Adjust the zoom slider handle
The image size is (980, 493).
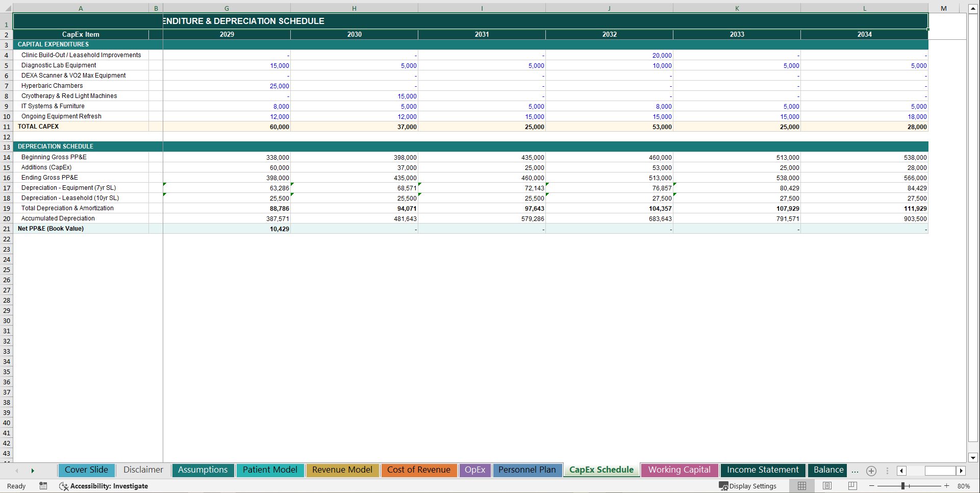point(903,486)
